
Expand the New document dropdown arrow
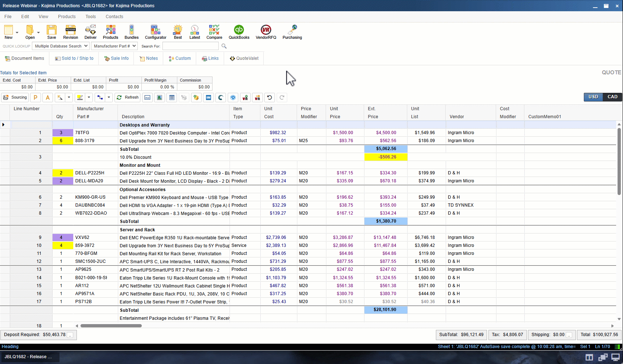pyautogui.click(x=17, y=33)
